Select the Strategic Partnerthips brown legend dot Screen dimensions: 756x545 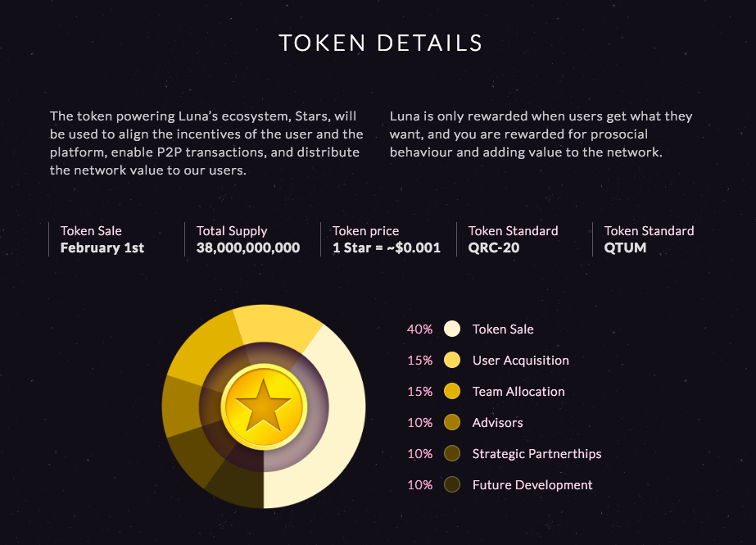coord(452,453)
